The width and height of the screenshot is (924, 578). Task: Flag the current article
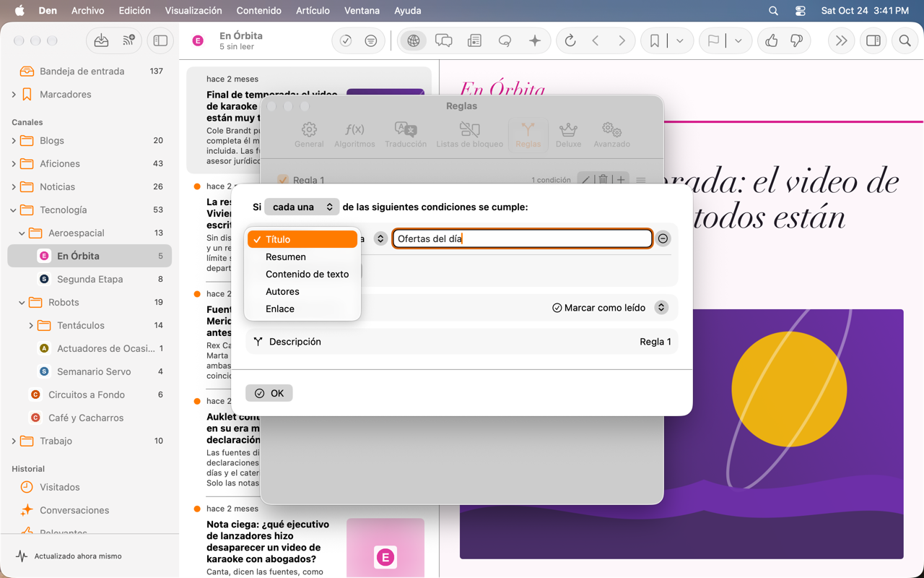tap(713, 41)
